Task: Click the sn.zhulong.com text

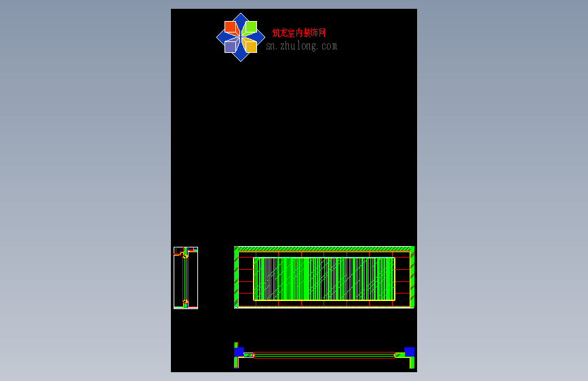Action: click(302, 46)
